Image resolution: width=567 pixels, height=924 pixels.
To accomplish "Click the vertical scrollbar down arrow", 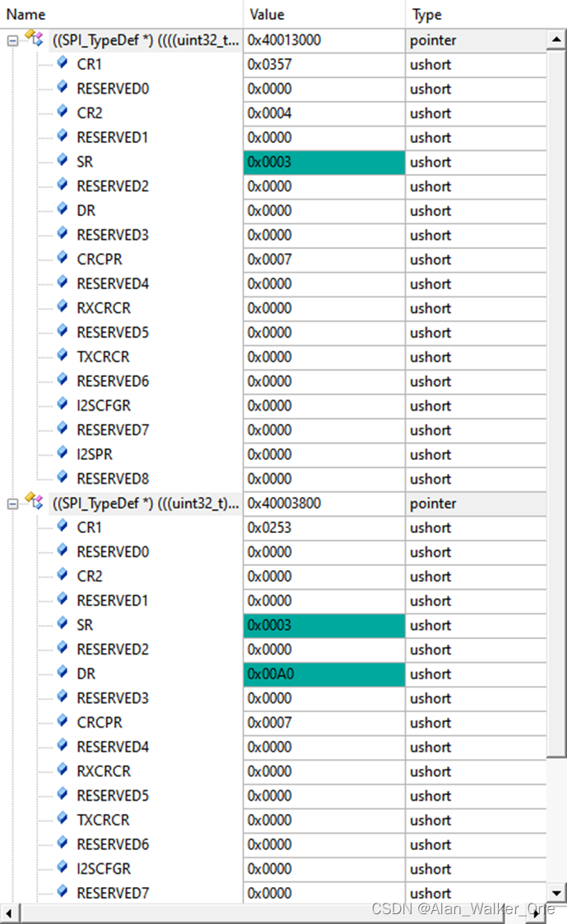I will click(556, 892).
